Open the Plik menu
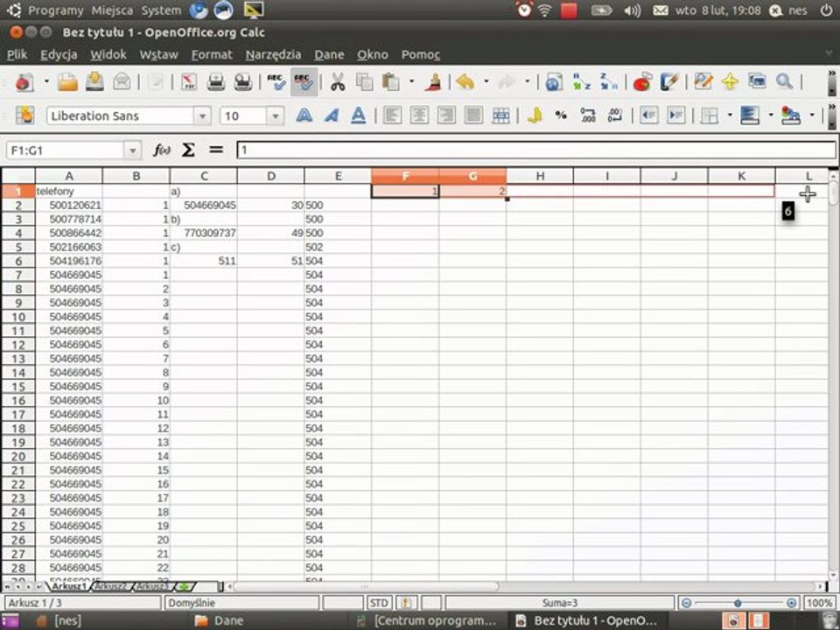The height and width of the screenshot is (630, 840). (17, 54)
